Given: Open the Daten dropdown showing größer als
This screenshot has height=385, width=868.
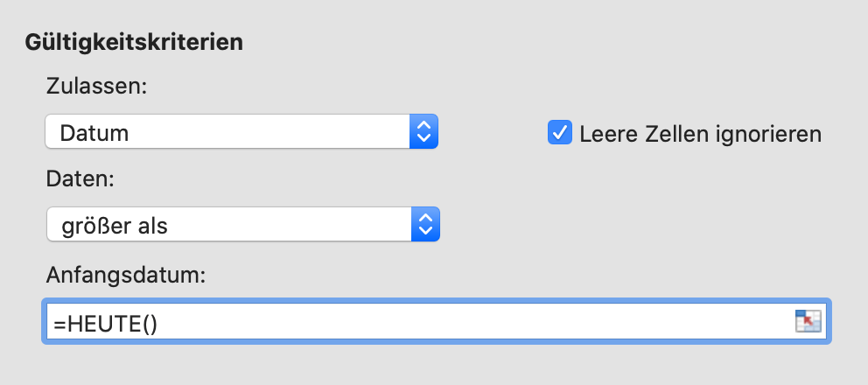Looking at the screenshot, I should click(243, 224).
